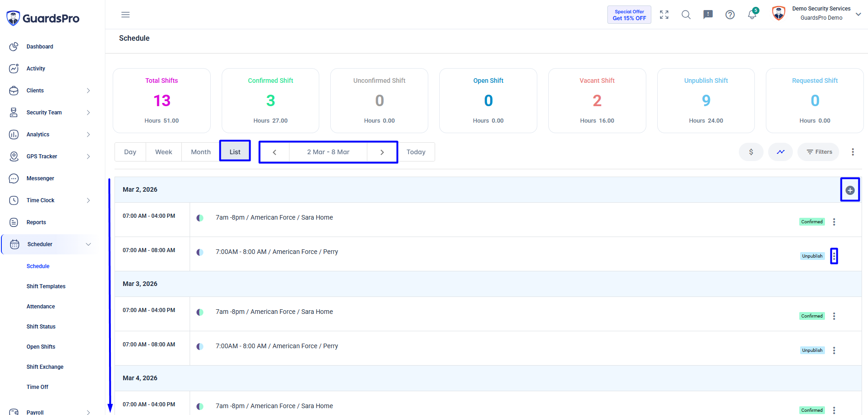The image size is (868, 415).
Task: Open the account dropdown arrow
Action: coord(858,14)
